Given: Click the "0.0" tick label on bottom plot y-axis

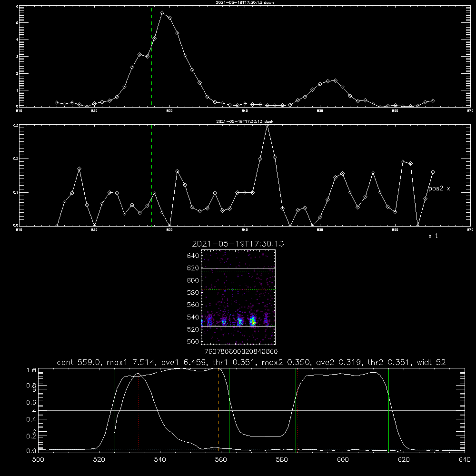Looking at the screenshot, I should [x=31, y=451].
